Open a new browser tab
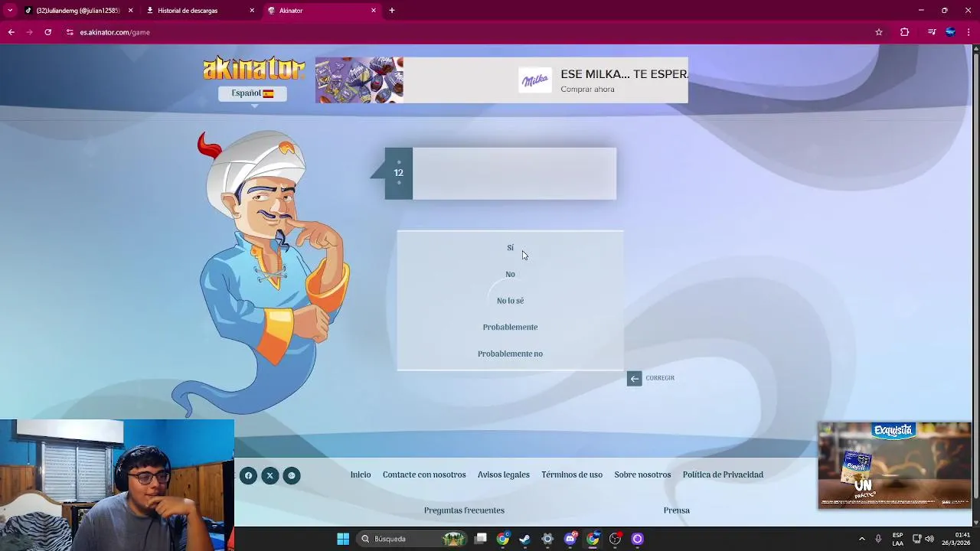This screenshot has height=551, width=980. click(392, 11)
